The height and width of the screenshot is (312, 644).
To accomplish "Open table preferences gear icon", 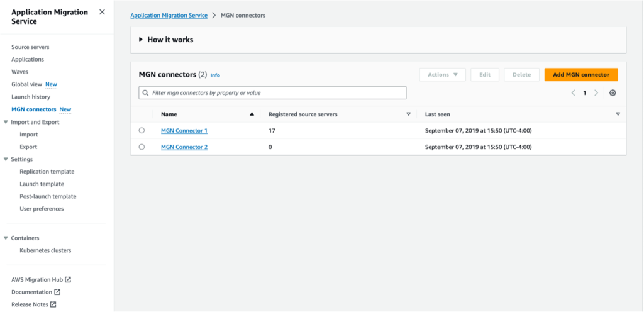I will tap(613, 92).
